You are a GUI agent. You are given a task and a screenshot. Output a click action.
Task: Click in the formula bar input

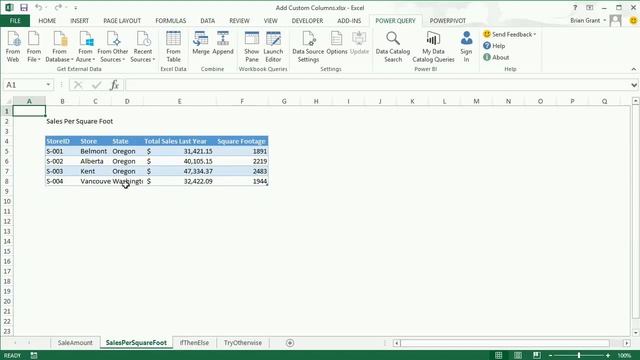point(378,85)
